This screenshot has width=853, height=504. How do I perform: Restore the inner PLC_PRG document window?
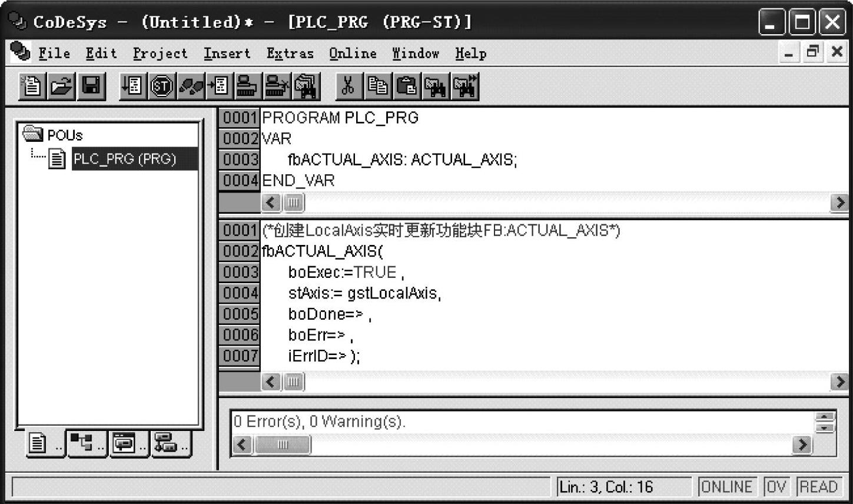[813, 52]
